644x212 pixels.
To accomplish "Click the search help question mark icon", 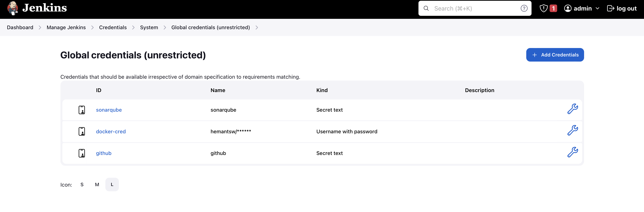I will coord(524,8).
